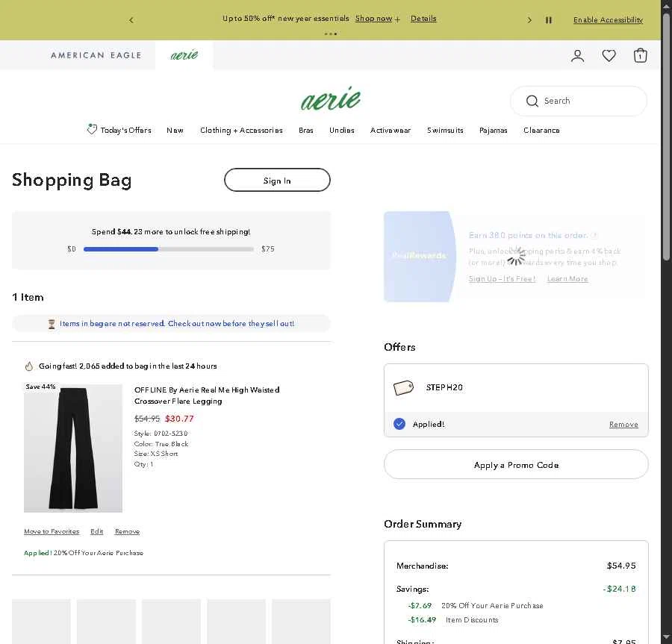Click the Real Rewards card image
Screen dimensions: 672x644
click(419, 257)
